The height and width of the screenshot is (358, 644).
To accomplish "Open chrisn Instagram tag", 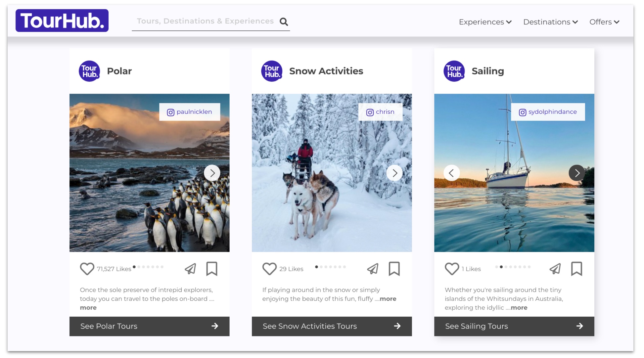I will pyautogui.click(x=380, y=112).
